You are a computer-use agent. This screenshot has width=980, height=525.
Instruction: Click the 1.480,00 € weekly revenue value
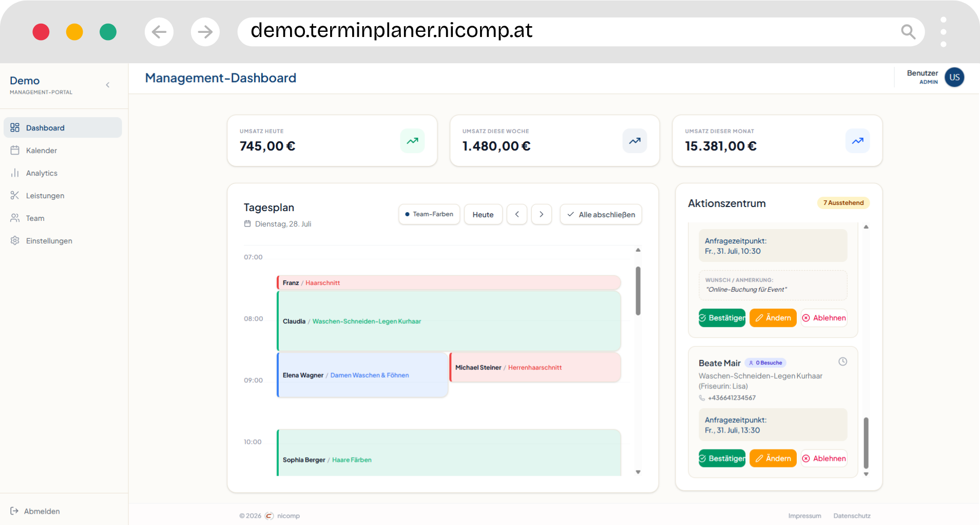496,146
